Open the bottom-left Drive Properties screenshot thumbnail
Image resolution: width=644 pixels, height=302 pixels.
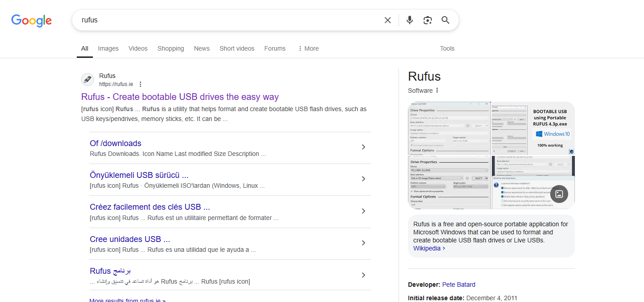pyautogui.click(x=449, y=182)
